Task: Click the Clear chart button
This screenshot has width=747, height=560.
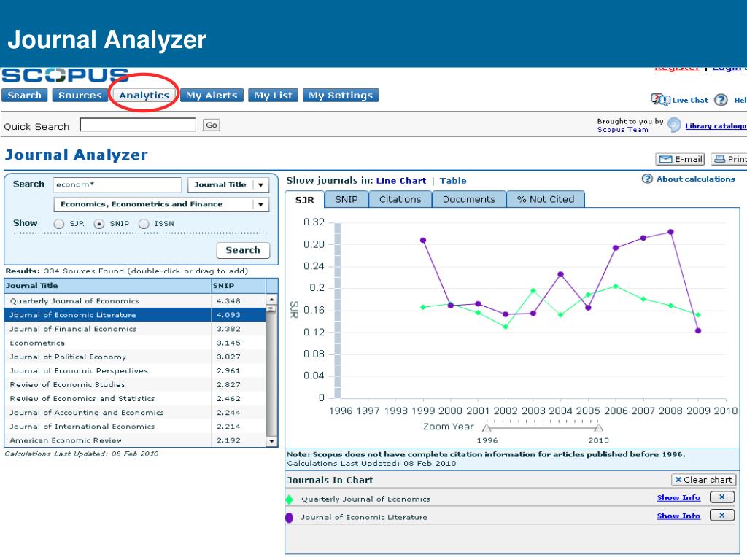Action: coord(703,480)
